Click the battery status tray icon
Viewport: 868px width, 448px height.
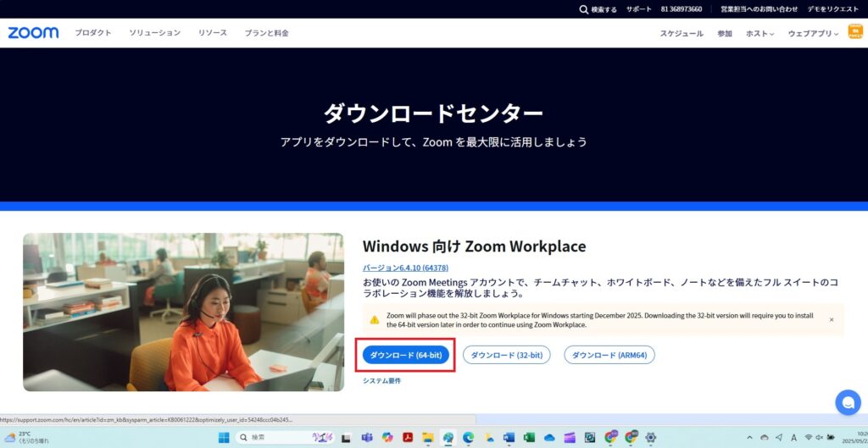[x=831, y=438]
